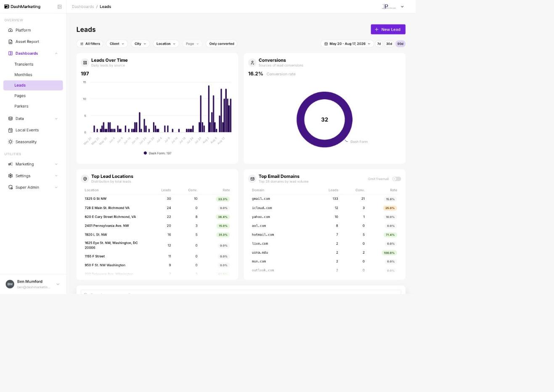Open the Location filter dropdown
The width and height of the screenshot is (554, 392).
tap(166, 44)
